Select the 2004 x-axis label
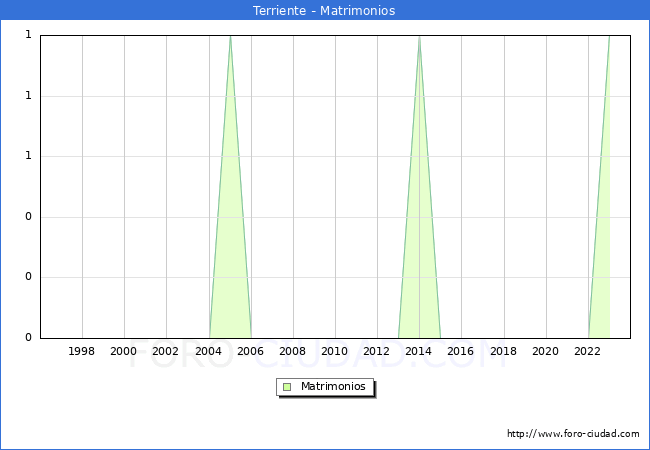This screenshot has width=650, height=450. point(209,351)
